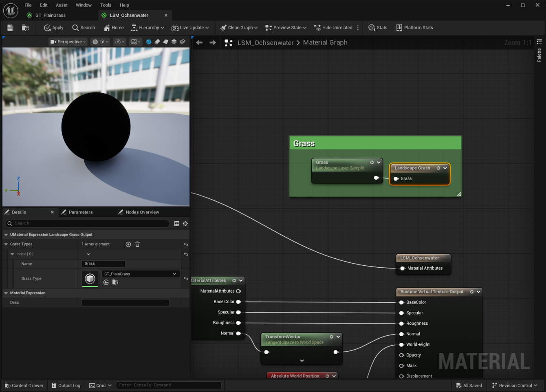
Task: Click the Grass Name text field
Action: pos(103,264)
